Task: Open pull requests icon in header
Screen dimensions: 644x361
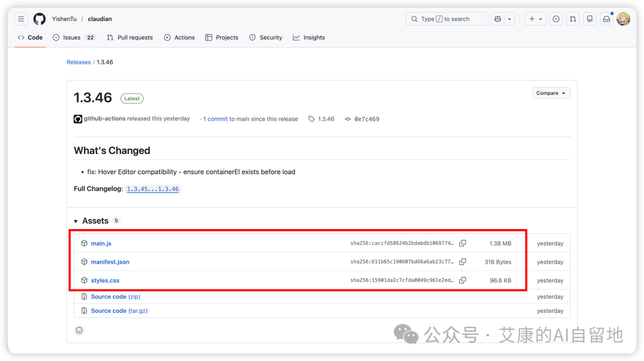Action: (x=573, y=19)
